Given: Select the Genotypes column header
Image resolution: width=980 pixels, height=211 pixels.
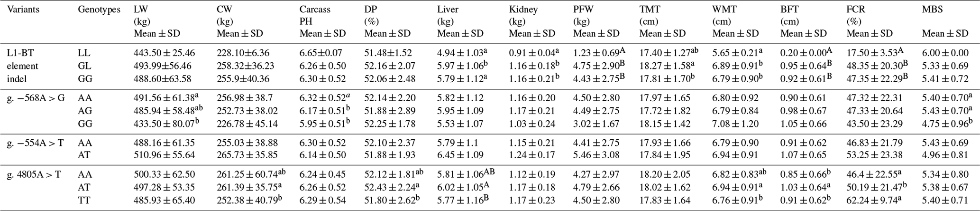Looking at the screenshot, I should coord(99,10).
